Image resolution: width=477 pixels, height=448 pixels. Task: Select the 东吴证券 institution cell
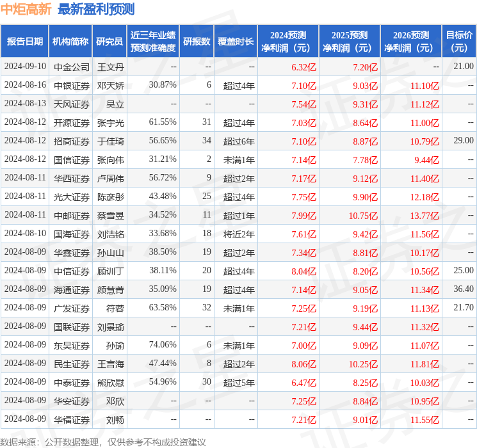click(72, 346)
